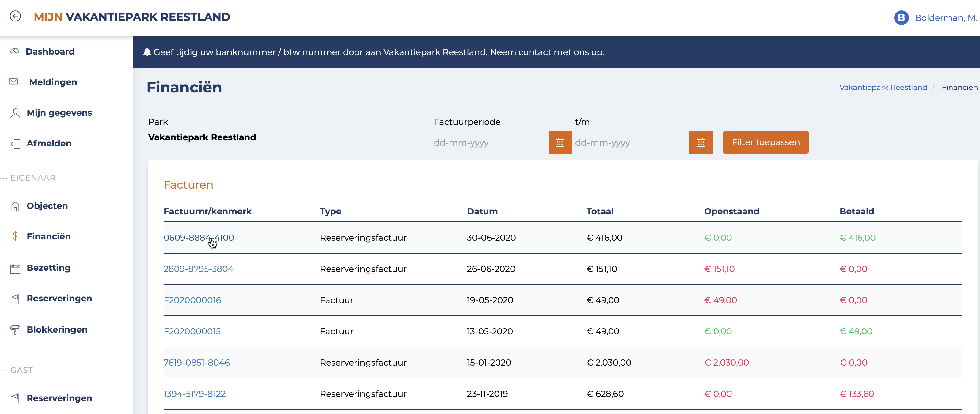Image resolution: width=980 pixels, height=414 pixels.
Task: Focus the t/m end date field
Action: [632, 143]
